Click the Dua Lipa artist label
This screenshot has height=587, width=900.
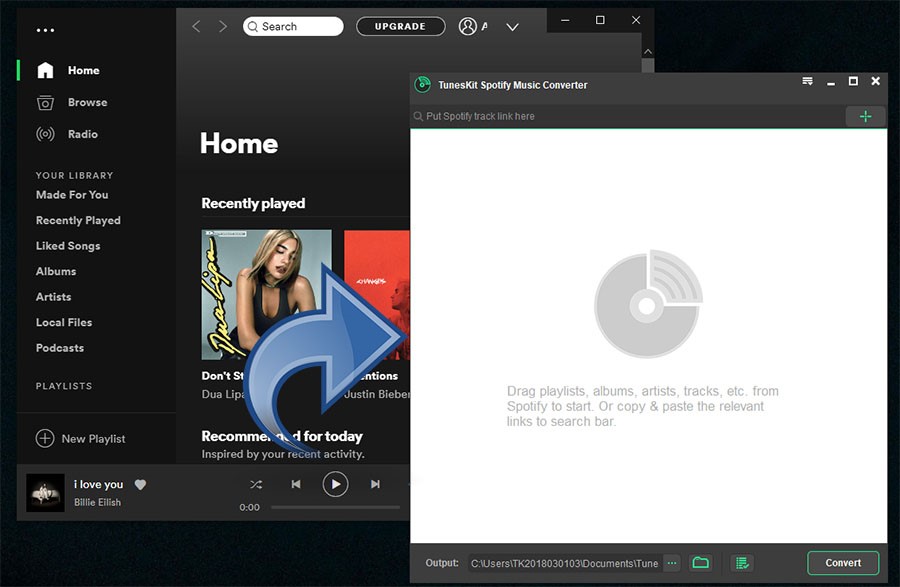pyautogui.click(x=223, y=394)
